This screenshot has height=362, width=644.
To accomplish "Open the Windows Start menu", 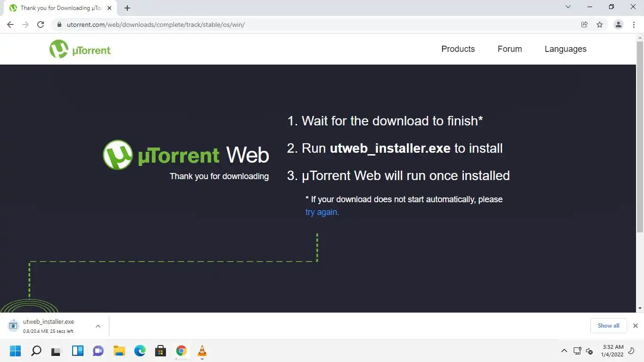I will point(15,351).
